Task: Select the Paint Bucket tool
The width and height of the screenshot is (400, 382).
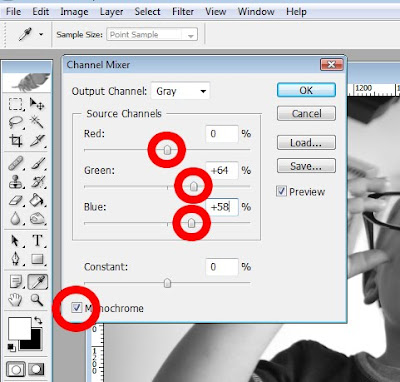Action: (x=37, y=200)
